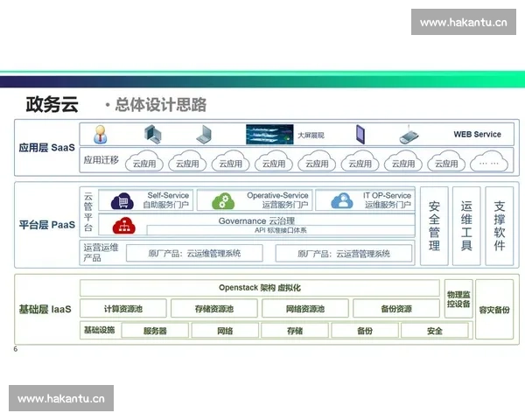
Task: Click the 平台层 PaaS heading
Action: [x=47, y=225]
